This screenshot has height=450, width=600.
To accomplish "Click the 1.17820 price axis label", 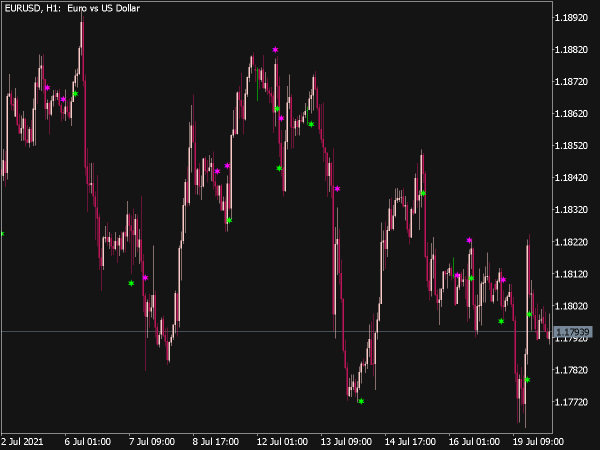I will [571, 370].
